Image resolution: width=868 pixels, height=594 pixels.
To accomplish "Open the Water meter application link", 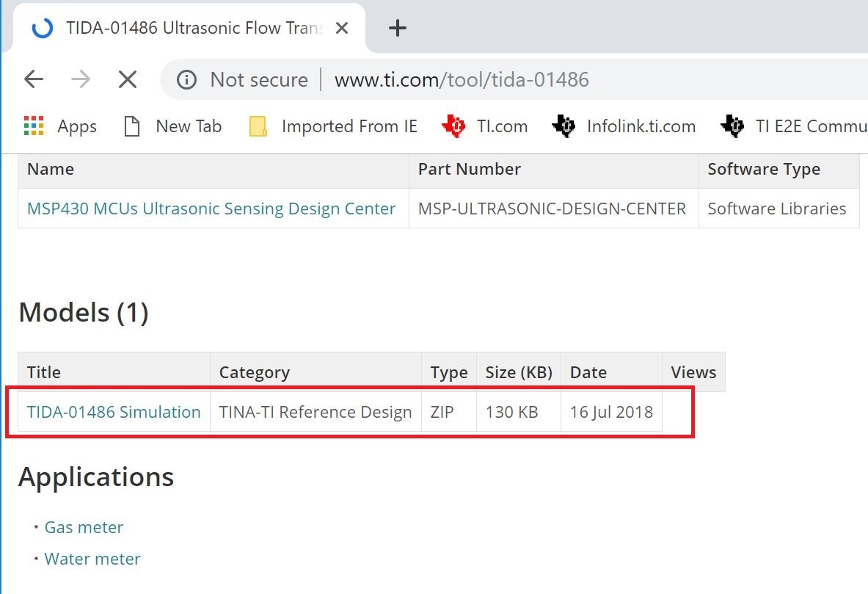I will pyautogui.click(x=92, y=559).
